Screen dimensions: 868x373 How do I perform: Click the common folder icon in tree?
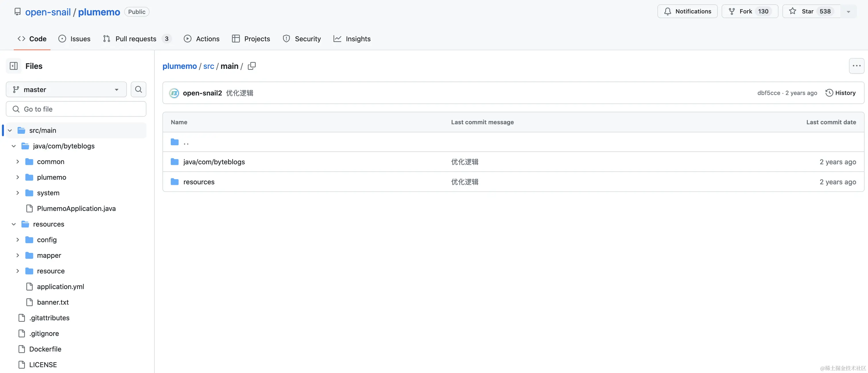coord(29,162)
